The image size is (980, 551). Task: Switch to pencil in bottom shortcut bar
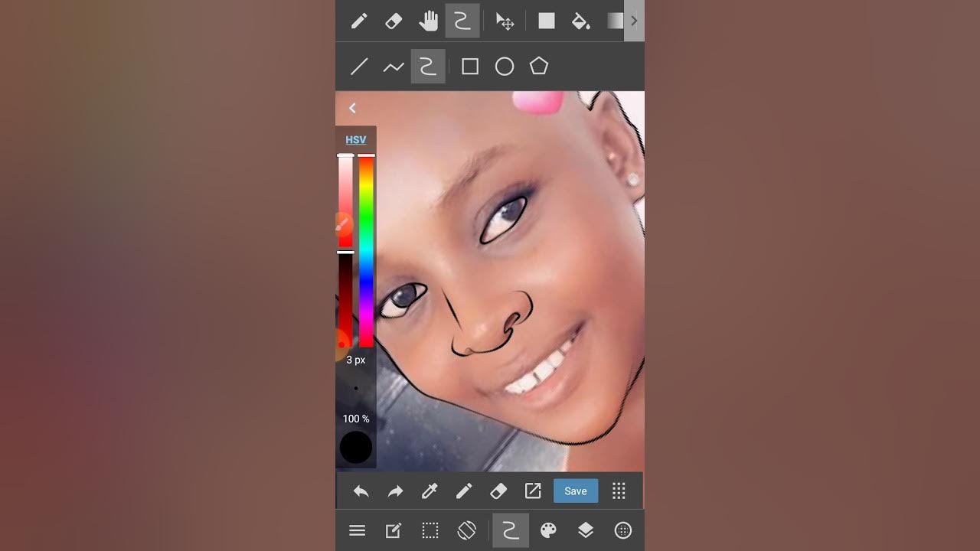click(464, 491)
